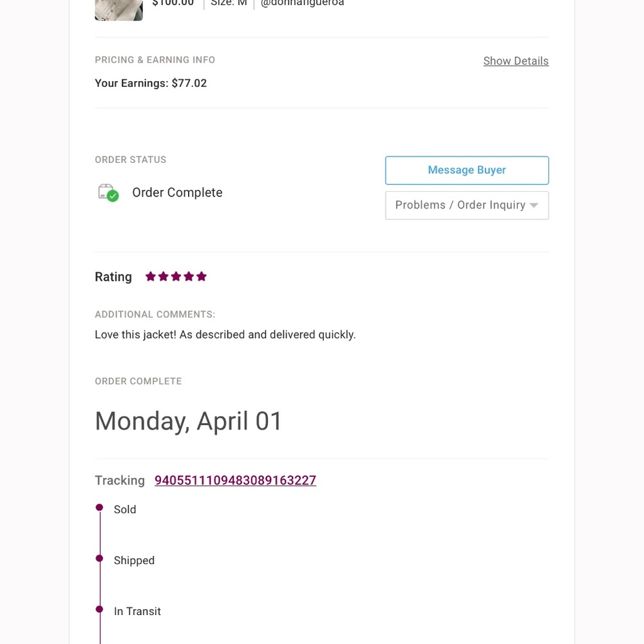The image size is (644, 644).
Task: Open the item thumbnail photo
Action: click(x=118, y=10)
